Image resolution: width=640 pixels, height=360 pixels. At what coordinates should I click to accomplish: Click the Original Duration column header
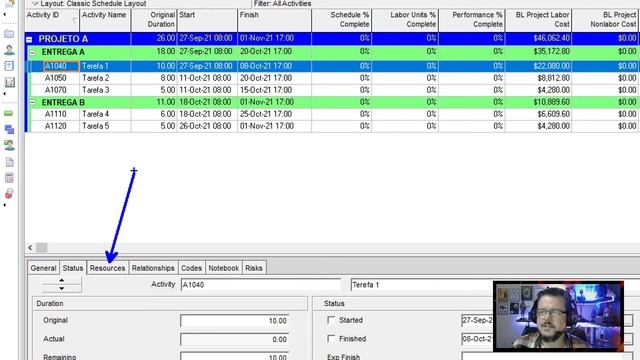click(154, 20)
